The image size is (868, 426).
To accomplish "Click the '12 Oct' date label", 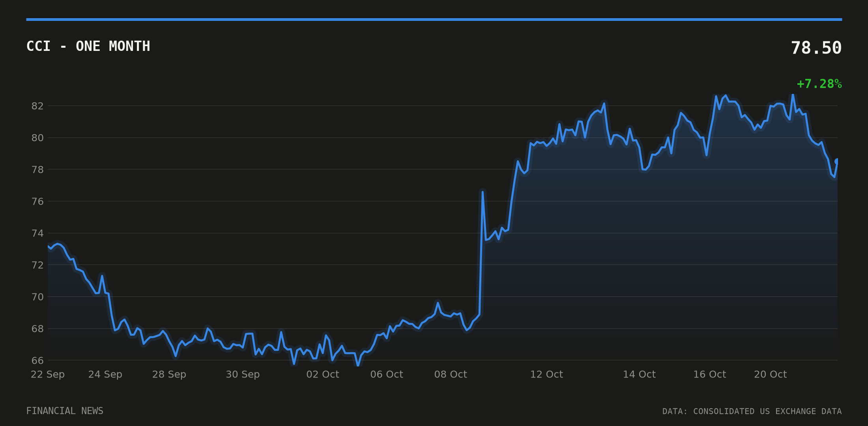I will tap(546, 374).
